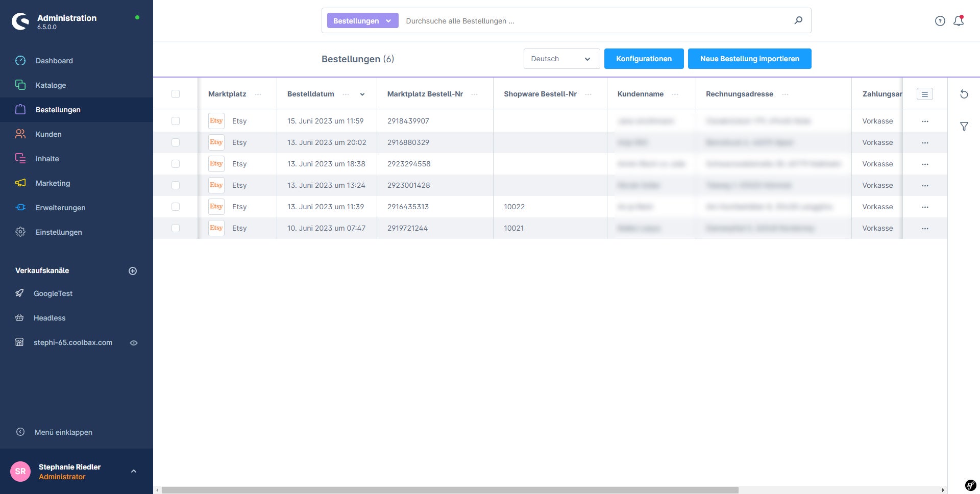Tick checkbox for order 2918439907
Viewport: 980px width, 494px height.
176,121
